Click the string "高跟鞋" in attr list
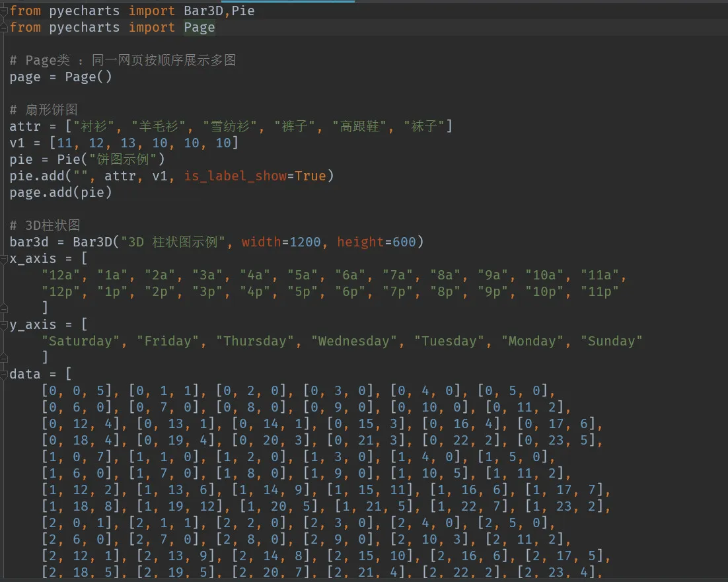 (359, 126)
